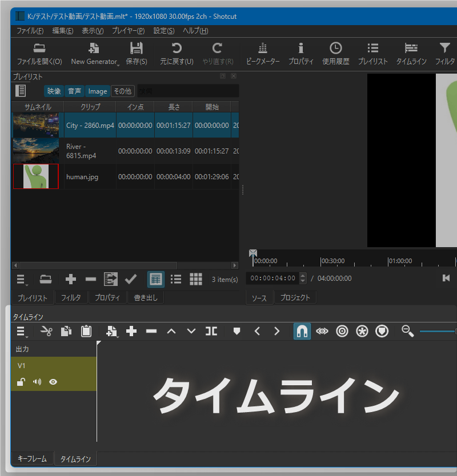Open timeline new generator dropdown icon
The image size is (457, 476).
point(112,332)
